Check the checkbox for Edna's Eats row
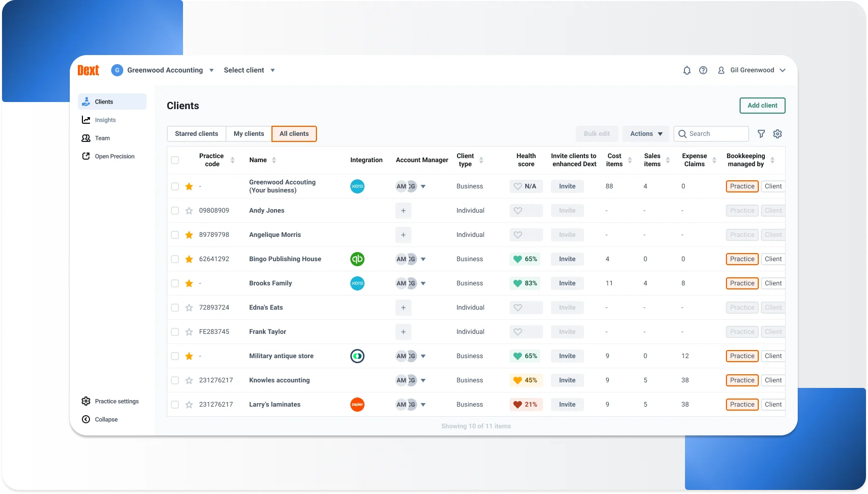 point(175,308)
